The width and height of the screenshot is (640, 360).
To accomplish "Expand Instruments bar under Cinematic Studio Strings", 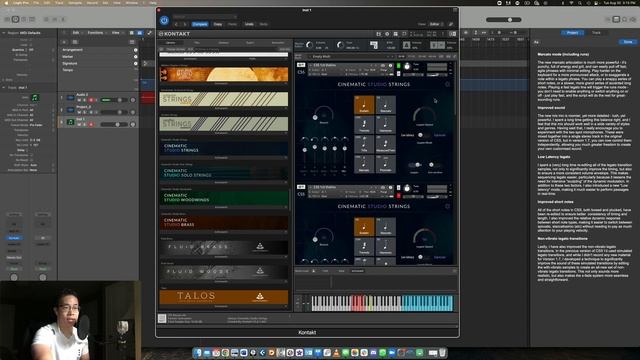I will (224, 158).
